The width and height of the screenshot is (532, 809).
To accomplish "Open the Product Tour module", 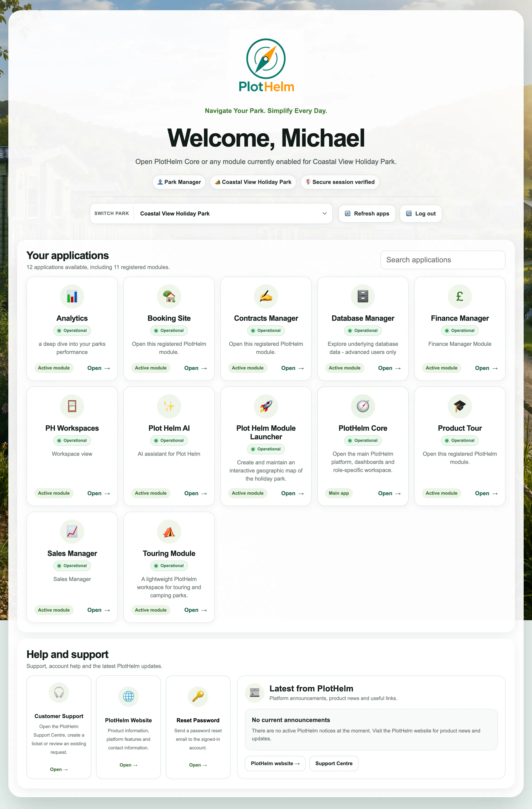I will point(486,493).
